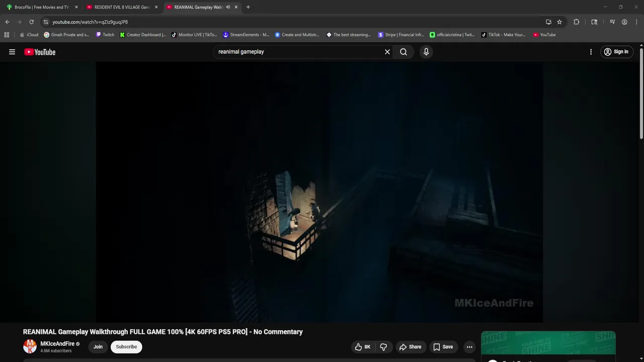Open MKIceAndFire channel avatar
Viewport: 644px width, 362px height.
pyautogui.click(x=30, y=346)
